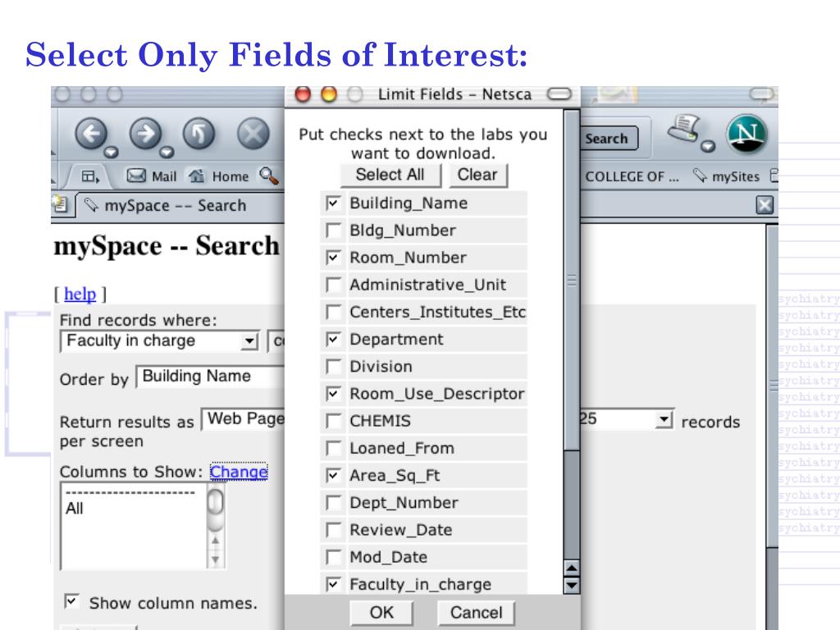The height and width of the screenshot is (630, 840).
Task: Click the Select All button
Action: [x=390, y=176]
